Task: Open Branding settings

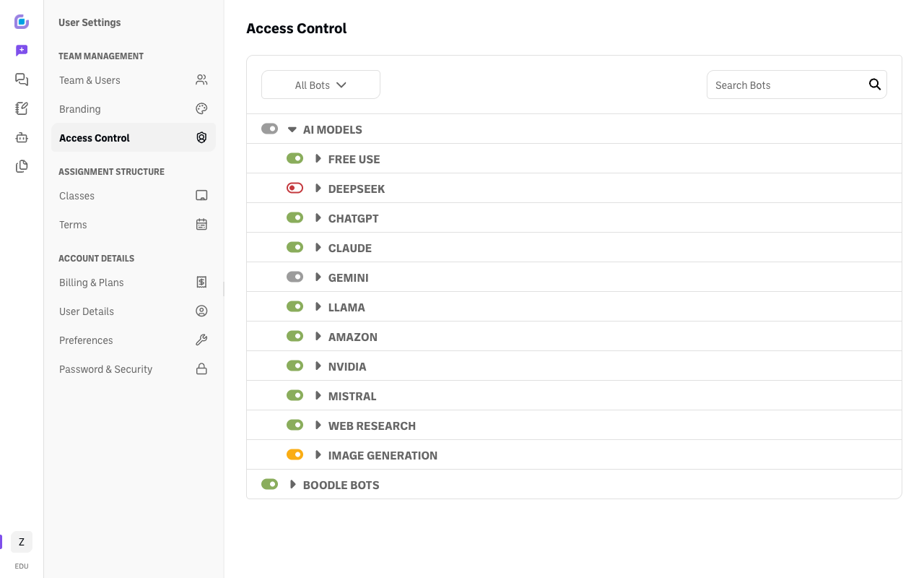Action: point(134,108)
